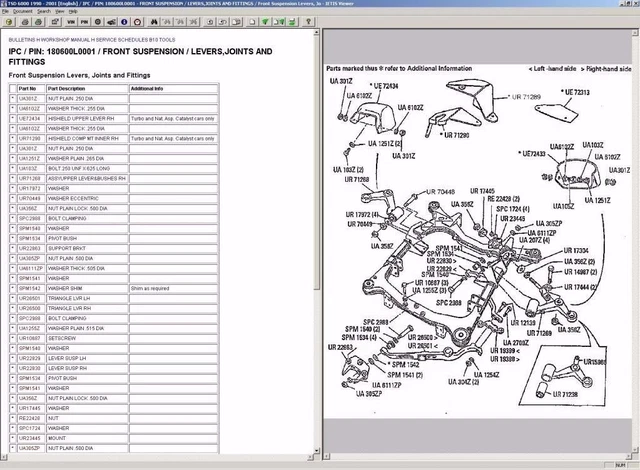Click the grey printer icon

click(25, 22)
